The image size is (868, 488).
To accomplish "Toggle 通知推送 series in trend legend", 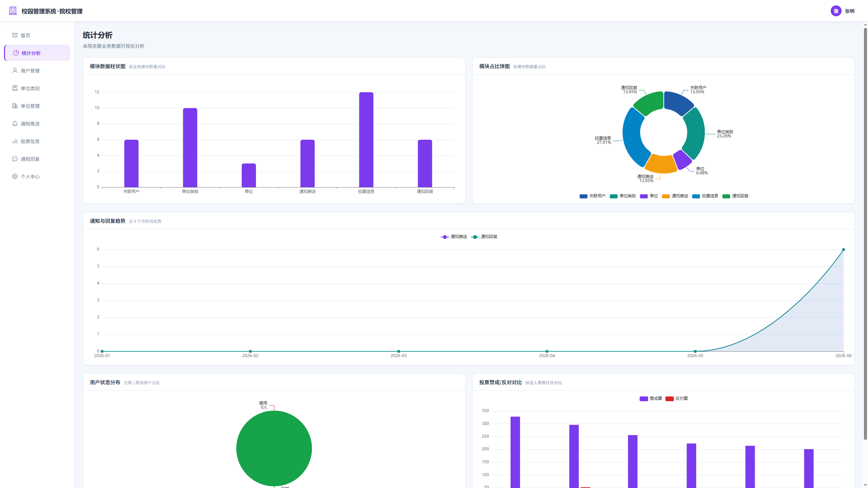I will 454,237.
